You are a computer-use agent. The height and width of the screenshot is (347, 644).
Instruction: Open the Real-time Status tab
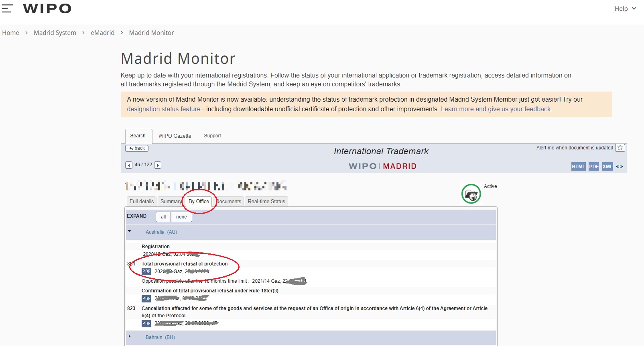point(266,202)
